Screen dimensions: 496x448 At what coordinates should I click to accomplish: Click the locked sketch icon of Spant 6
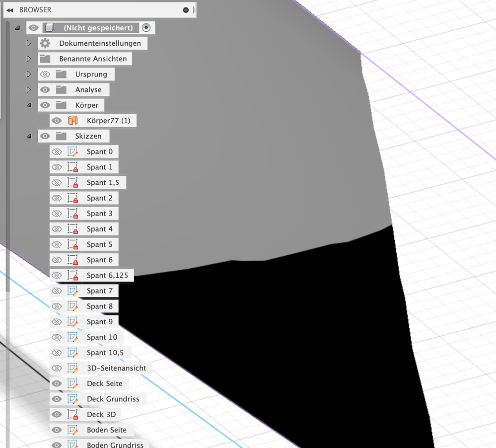click(73, 260)
